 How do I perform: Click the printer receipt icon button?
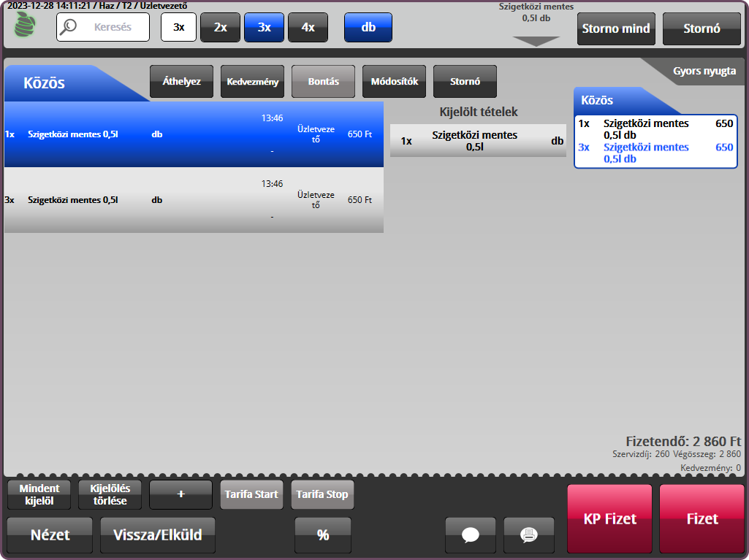[x=528, y=534]
